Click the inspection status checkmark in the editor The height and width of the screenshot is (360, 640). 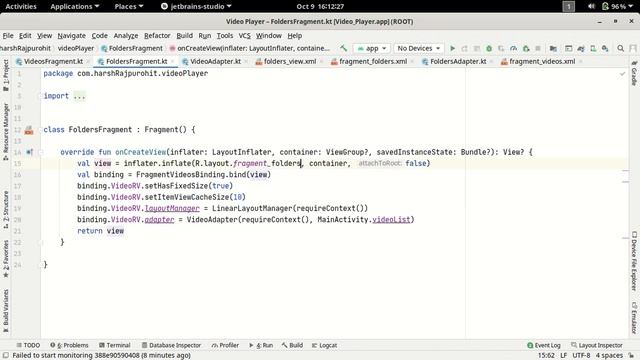tap(622, 74)
